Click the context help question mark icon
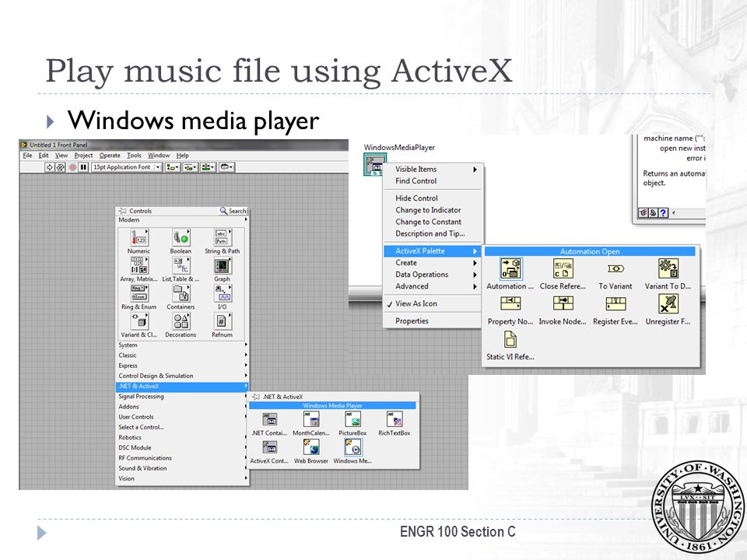The width and height of the screenshot is (747, 560). click(663, 213)
